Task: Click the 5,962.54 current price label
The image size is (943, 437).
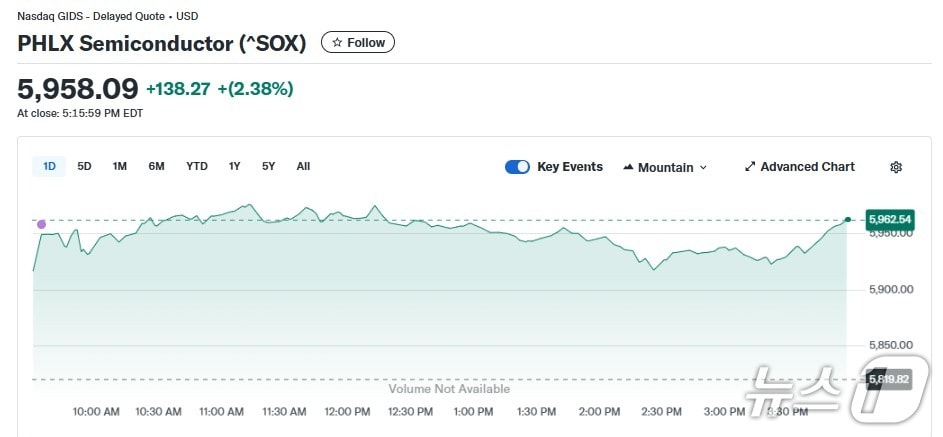Action: 890,219
